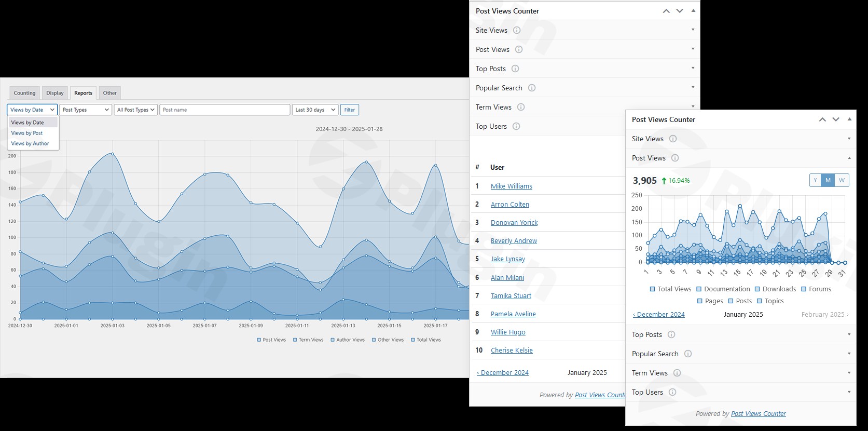Select yearly Y period button

(x=816, y=180)
